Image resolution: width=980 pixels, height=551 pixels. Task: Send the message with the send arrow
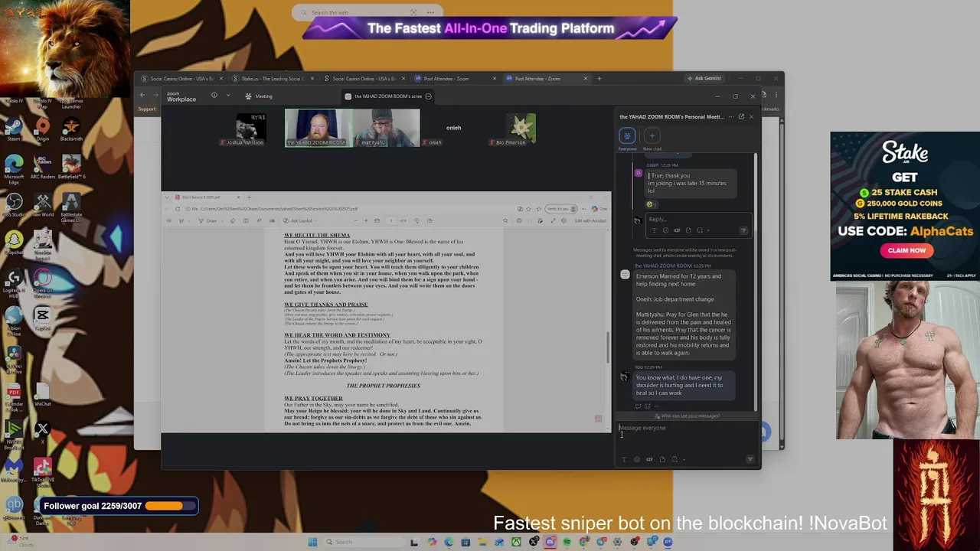[750, 459]
